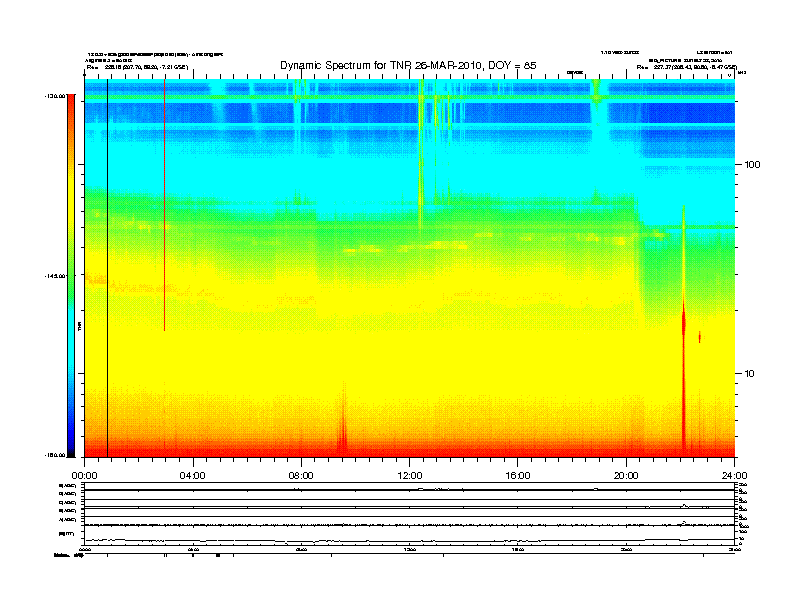Image resolution: width=792 pixels, height=612 pixels.
Task: Click the '20:00' time axis label
Action: (x=626, y=476)
